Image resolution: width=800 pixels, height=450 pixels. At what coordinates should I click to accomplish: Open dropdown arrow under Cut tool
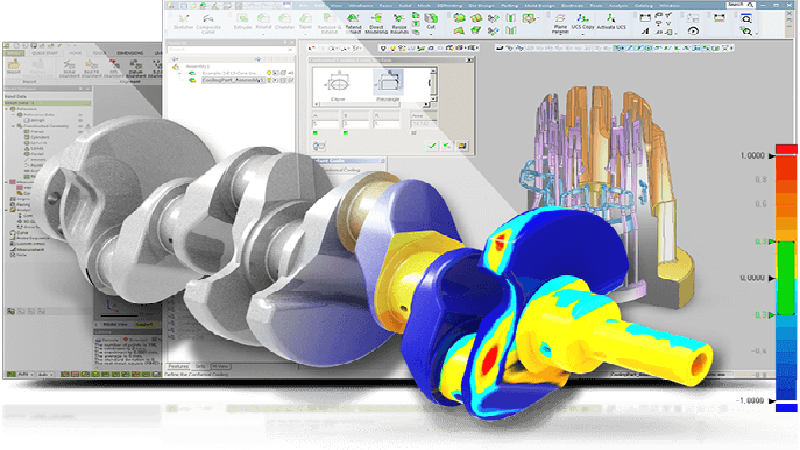click(431, 35)
